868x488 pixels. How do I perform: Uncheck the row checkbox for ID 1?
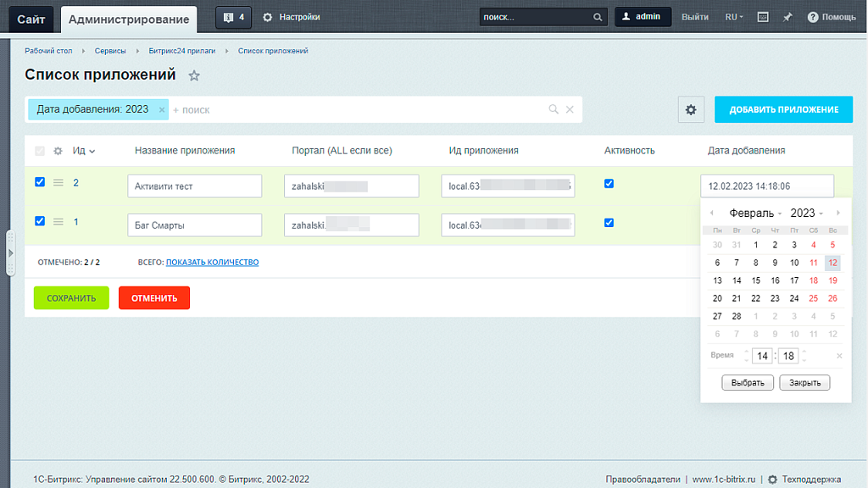click(40, 221)
